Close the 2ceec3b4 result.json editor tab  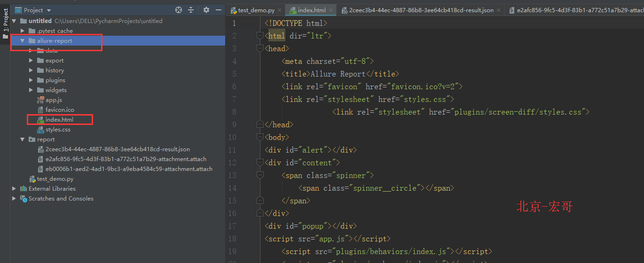point(499,10)
